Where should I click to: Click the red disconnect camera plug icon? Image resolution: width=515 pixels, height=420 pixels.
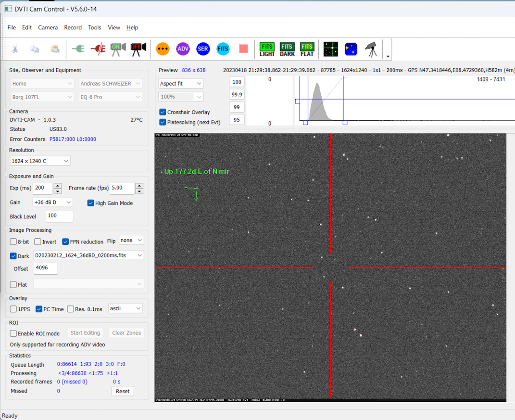[98, 49]
